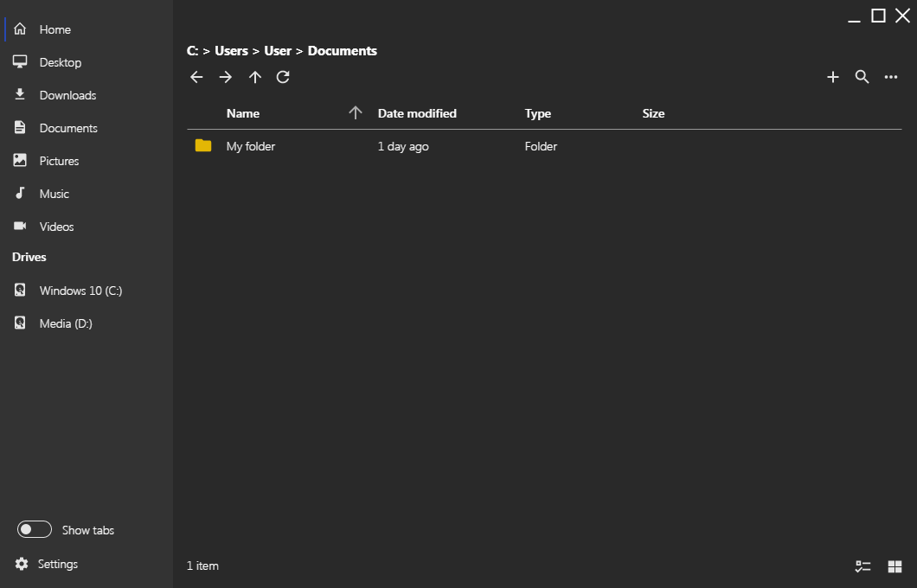The height and width of the screenshot is (588, 917).
Task: Sort files by the Name column
Action: [x=243, y=113]
